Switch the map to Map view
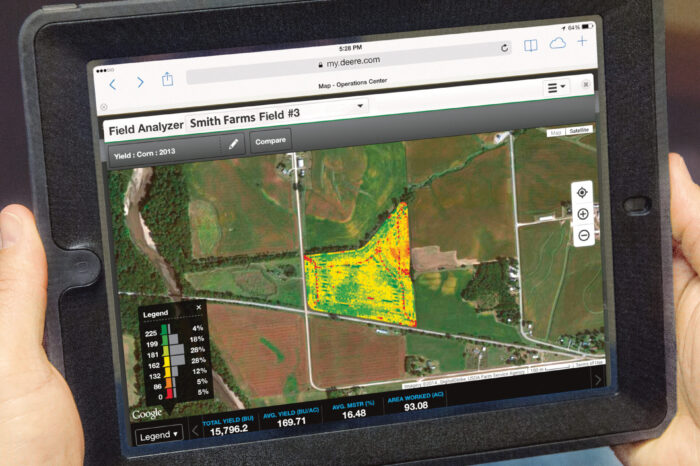700x466 pixels. (555, 132)
